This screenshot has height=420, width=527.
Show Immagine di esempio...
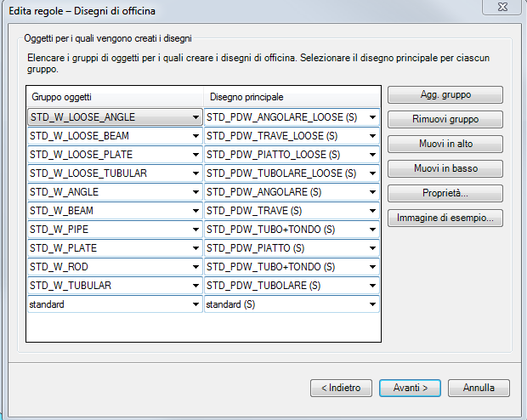coord(445,219)
